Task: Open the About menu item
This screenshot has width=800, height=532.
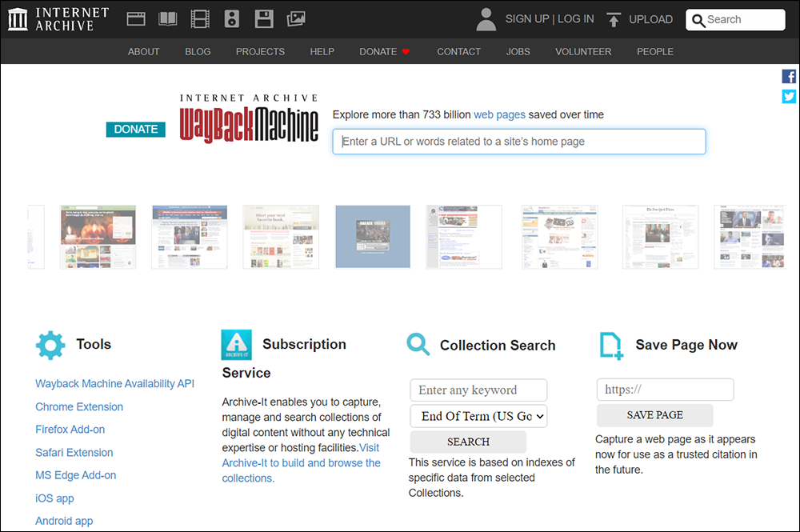Action: (x=144, y=51)
